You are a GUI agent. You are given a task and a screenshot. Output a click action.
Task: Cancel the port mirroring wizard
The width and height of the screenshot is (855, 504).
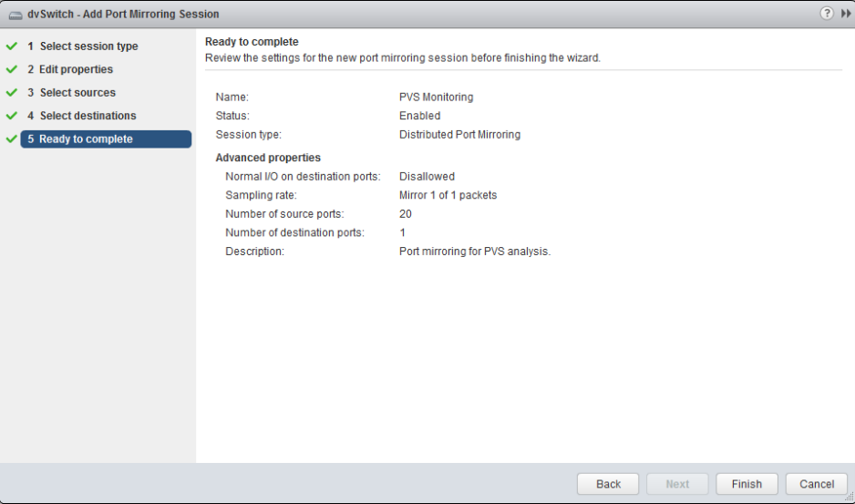coord(817,484)
